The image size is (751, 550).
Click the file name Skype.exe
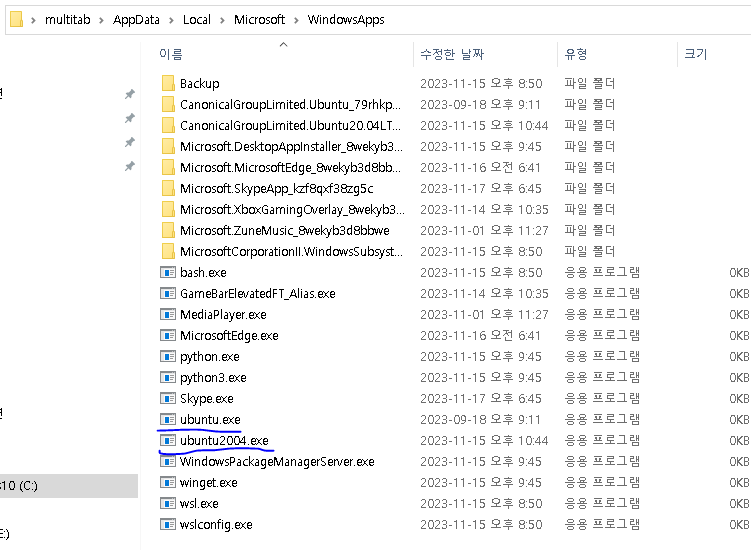coord(207,399)
